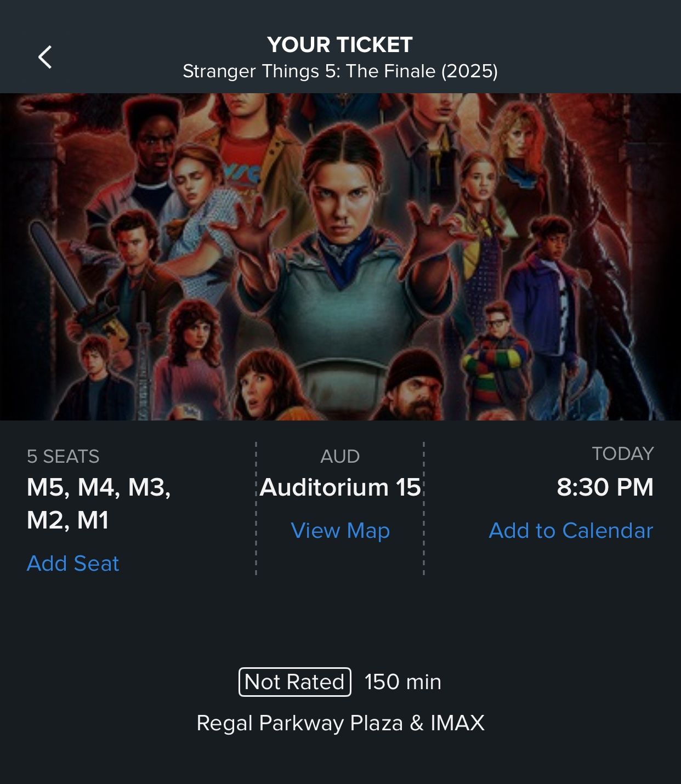Tap the 8:30 PM showtime
The height and width of the screenshot is (784, 681).
(605, 487)
